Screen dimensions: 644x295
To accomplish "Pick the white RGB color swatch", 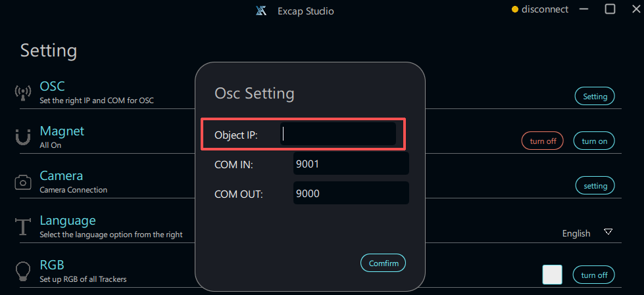I will pyautogui.click(x=552, y=275).
